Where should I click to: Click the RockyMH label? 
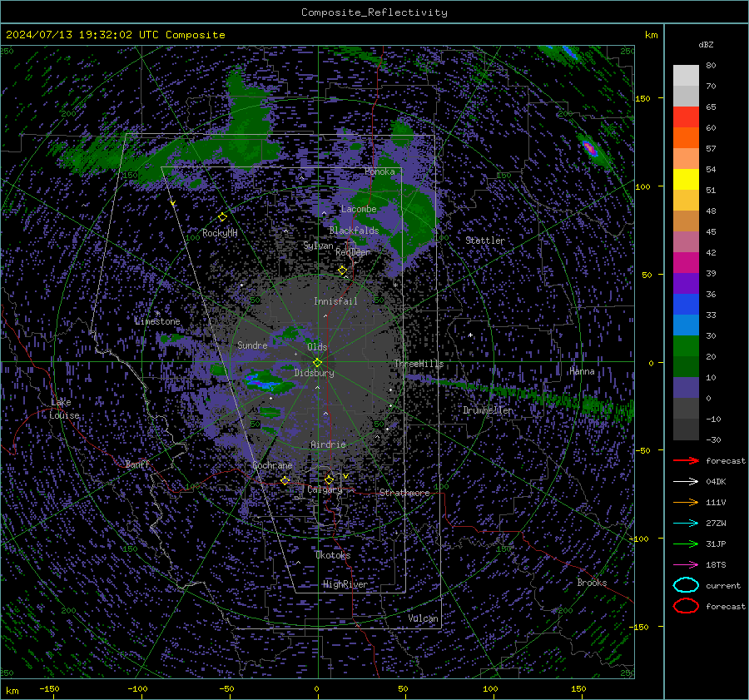pyautogui.click(x=220, y=233)
